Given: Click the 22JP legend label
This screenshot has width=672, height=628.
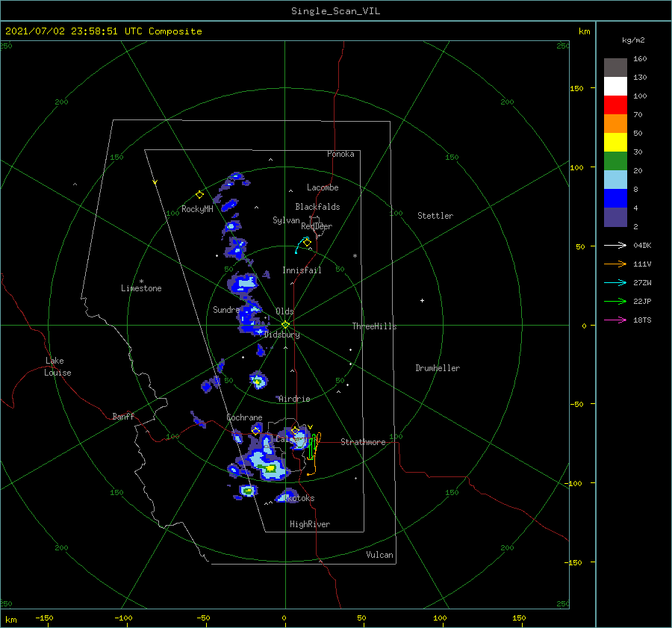Looking at the screenshot, I should [642, 302].
